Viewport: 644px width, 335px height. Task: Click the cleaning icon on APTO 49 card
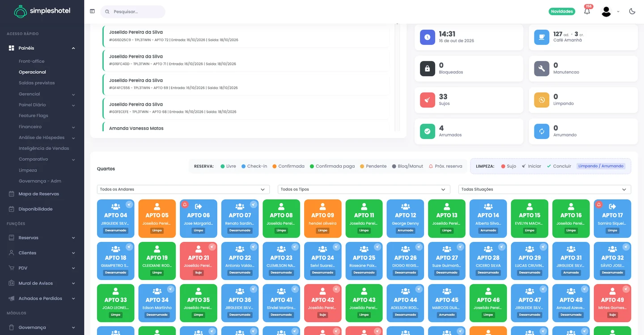click(626, 289)
